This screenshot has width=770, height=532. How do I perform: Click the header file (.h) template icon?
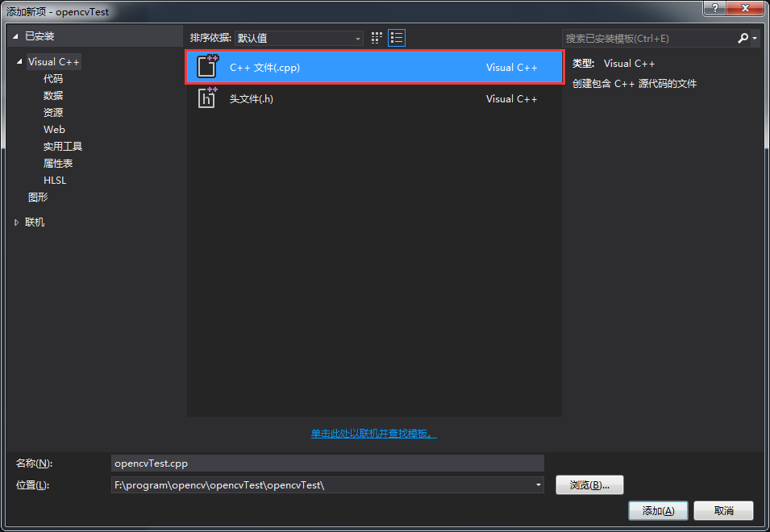click(x=207, y=98)
